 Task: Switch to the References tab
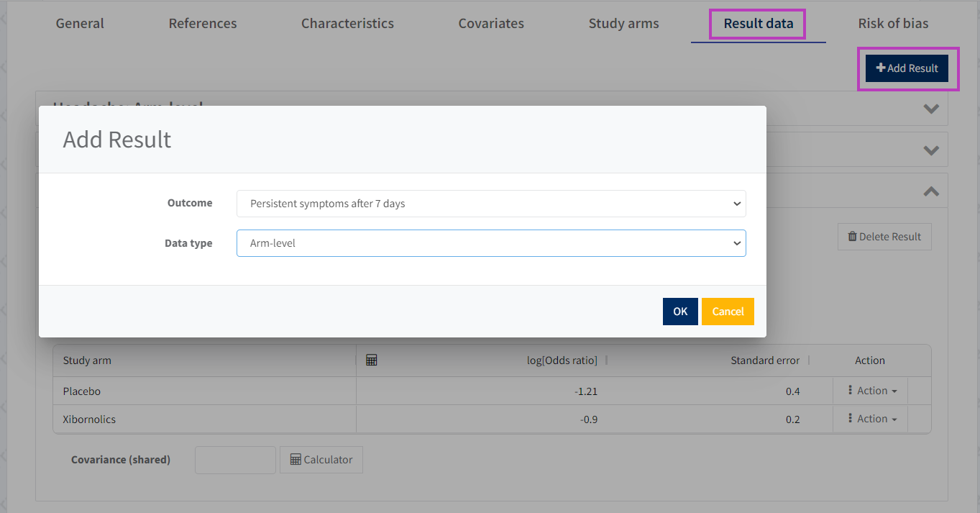(x=203, y=24)
